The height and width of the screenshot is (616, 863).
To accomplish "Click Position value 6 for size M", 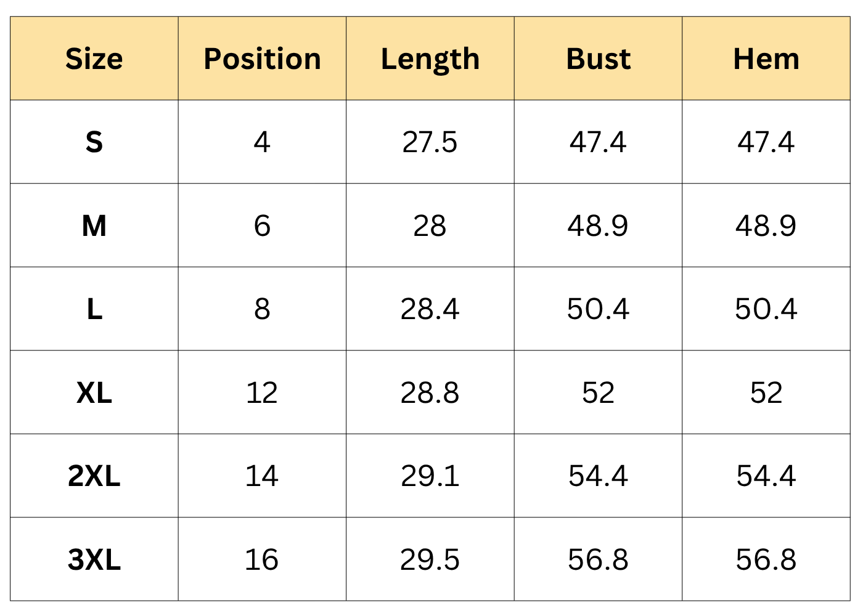I will (262, 225).
